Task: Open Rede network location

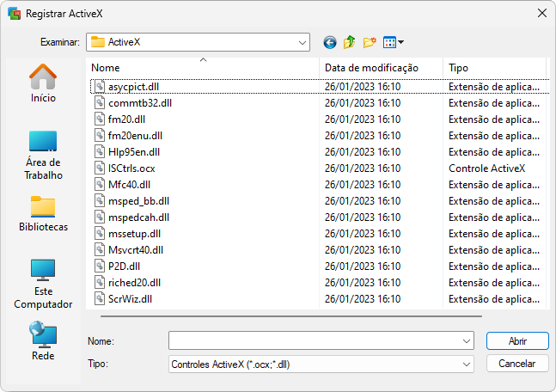Action: pos(43,341)
